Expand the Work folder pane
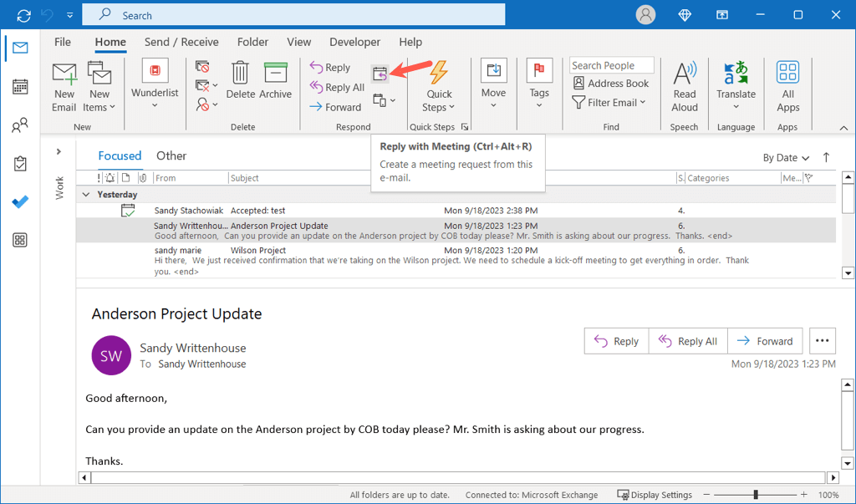Screen dimensions: 856x504 tap(59, 151)
